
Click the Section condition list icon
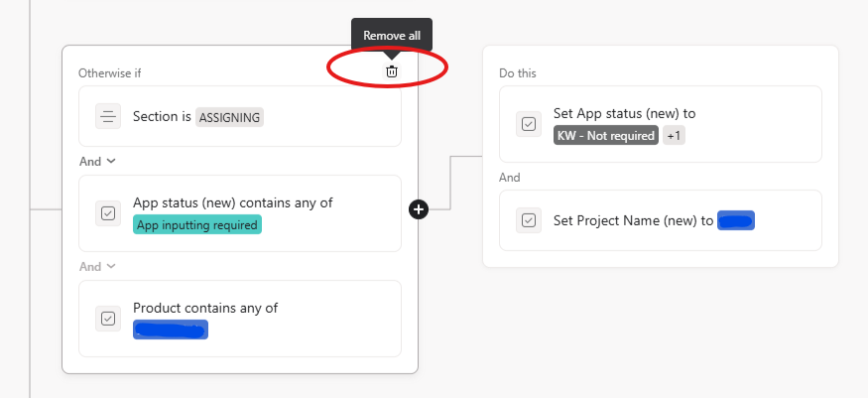pos(108,116)
